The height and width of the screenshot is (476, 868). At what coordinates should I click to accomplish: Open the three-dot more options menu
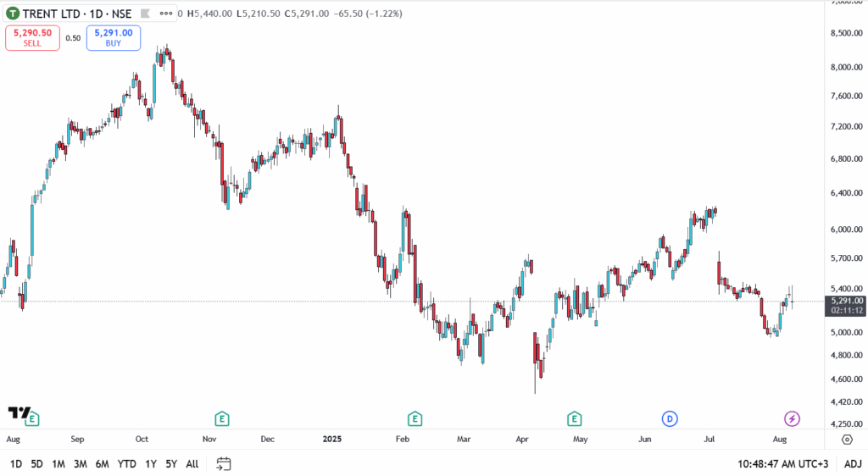(x=168, y=14)
